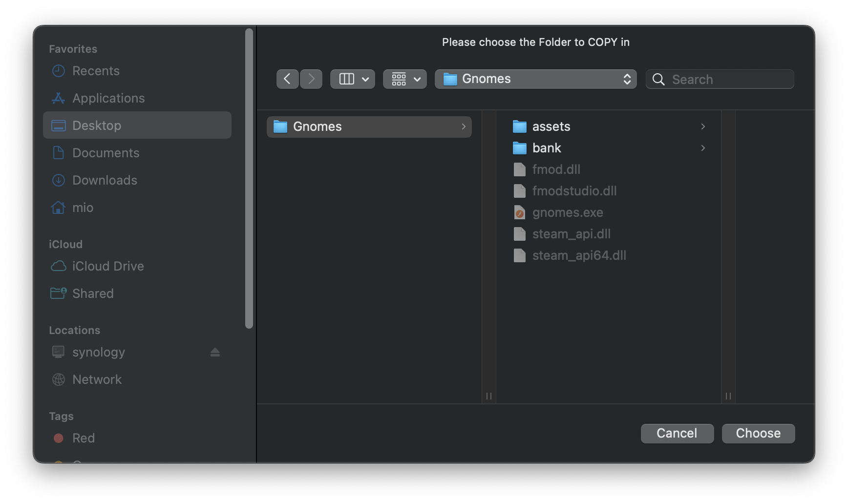Open Recents in the sidebar
848x504 pixels.
tap(96, 71)
